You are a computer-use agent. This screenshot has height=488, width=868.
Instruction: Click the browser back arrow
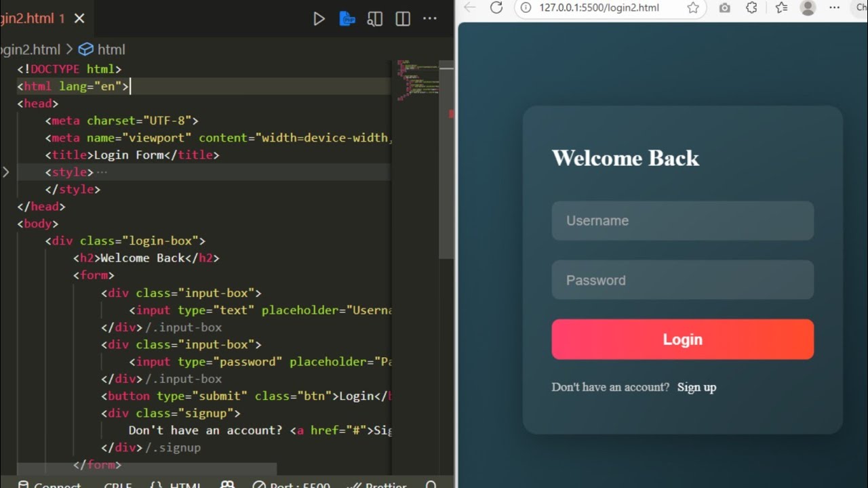469,7
